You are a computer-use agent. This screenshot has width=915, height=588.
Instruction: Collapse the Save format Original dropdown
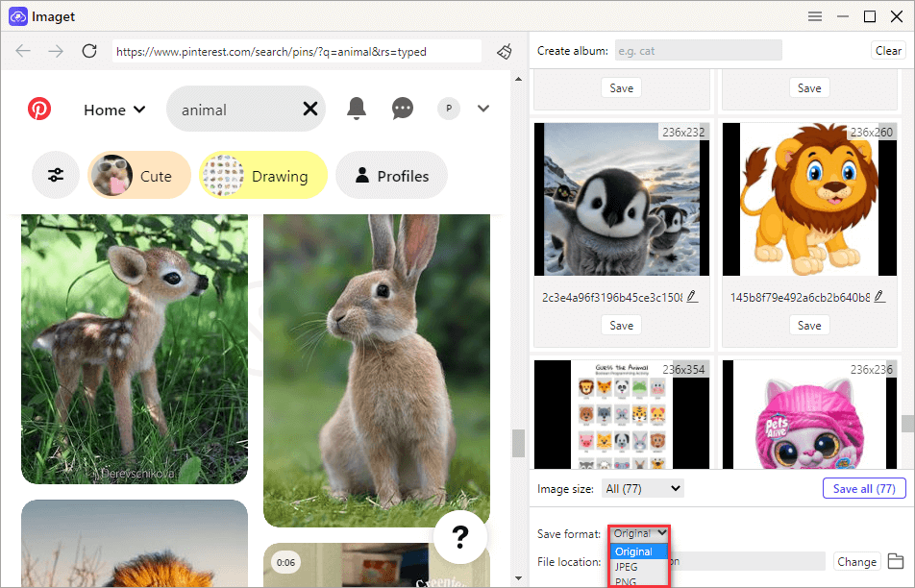coord(639,533)
